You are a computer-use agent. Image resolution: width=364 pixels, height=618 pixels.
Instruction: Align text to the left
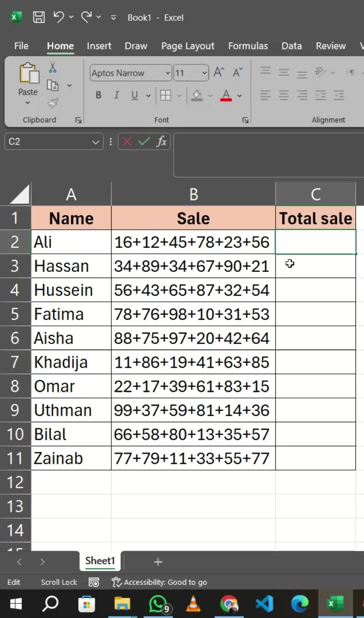coord(266,95)
